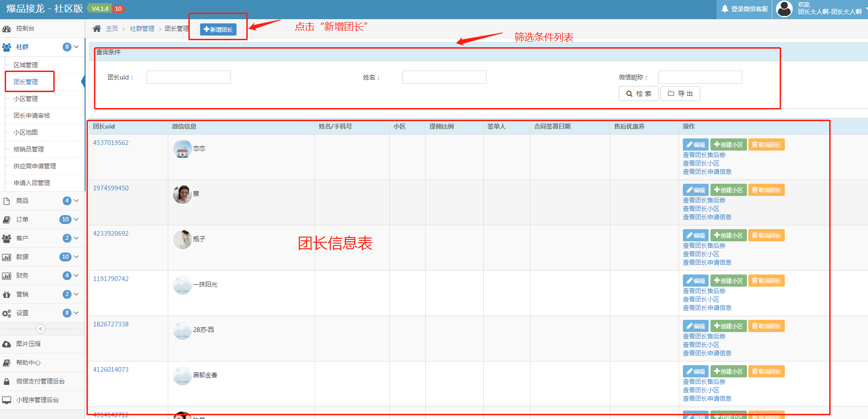Screen dimensions: 868x419
Task: Open 查看团长申请信息 for leader 4126014073
Action: pyautogui.click(x=707, y=399)
